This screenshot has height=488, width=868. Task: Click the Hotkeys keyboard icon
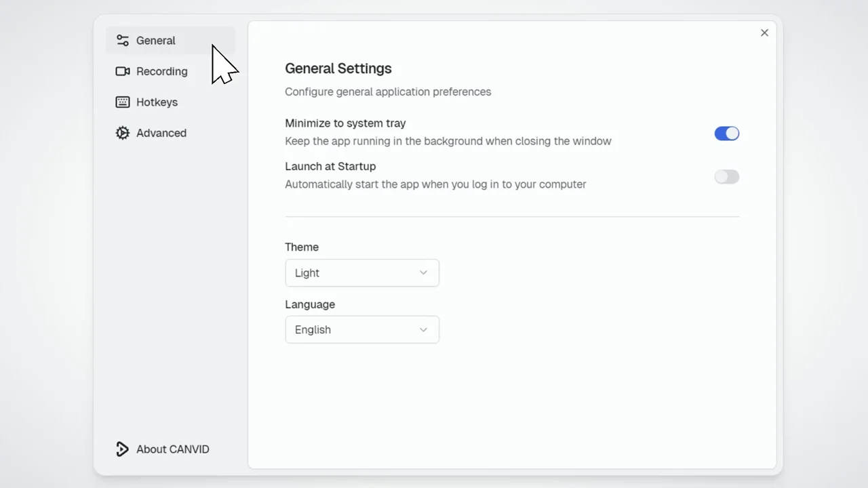122,102
